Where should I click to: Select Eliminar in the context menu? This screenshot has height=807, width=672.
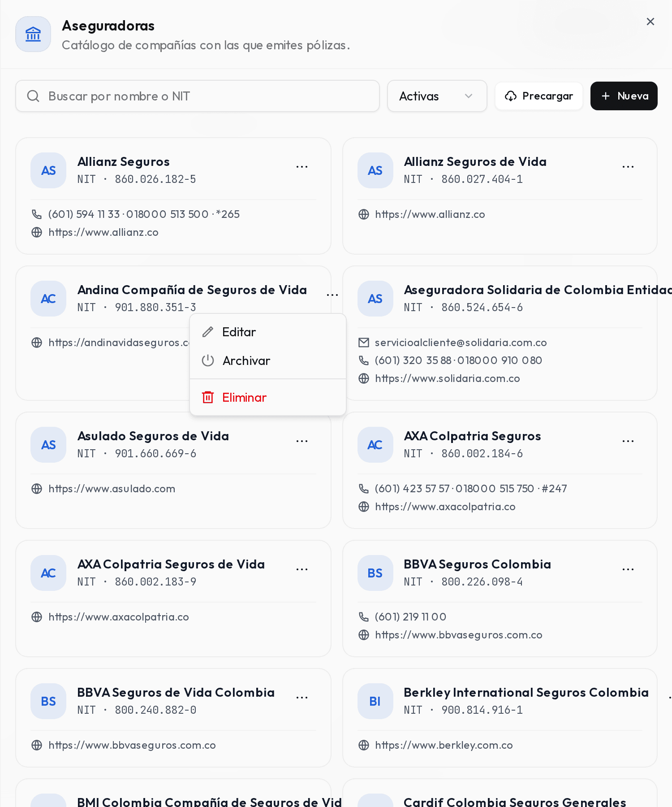coord(268,398)
